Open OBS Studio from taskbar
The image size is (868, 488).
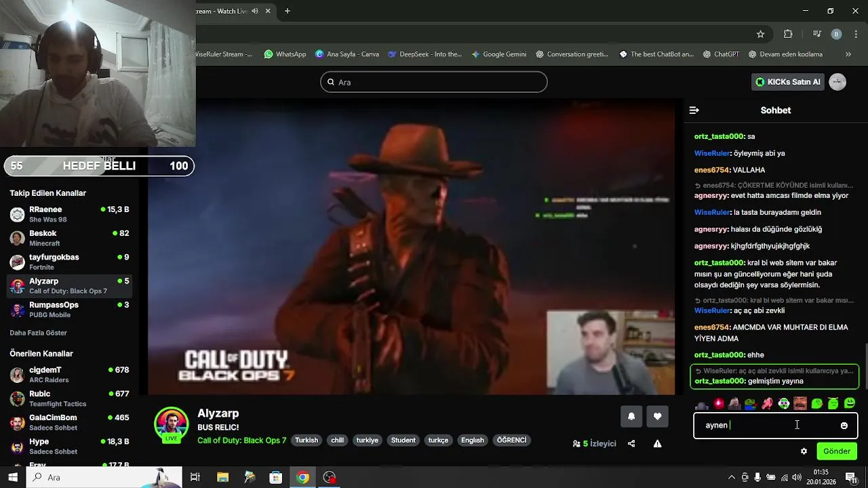(x=330, y=478)
